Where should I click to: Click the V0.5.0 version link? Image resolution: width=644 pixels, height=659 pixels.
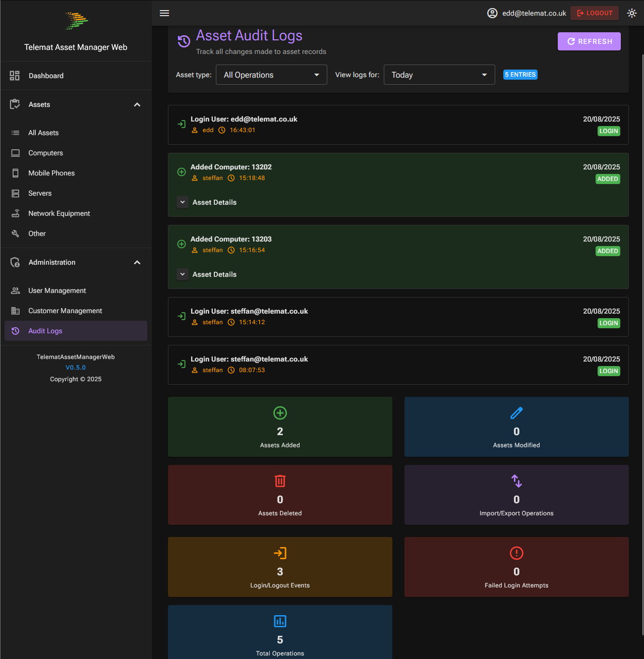pos(76,368)
